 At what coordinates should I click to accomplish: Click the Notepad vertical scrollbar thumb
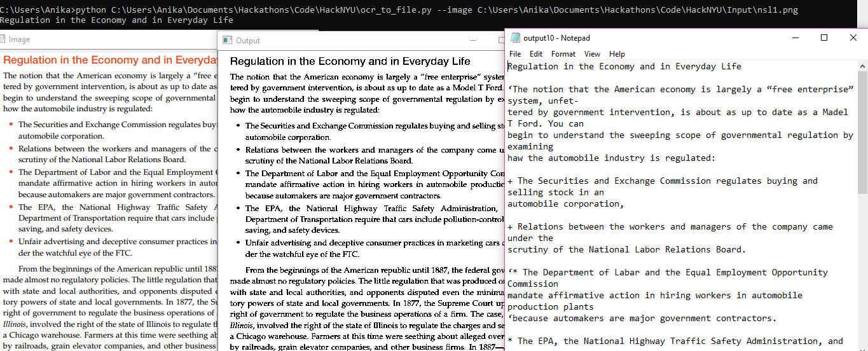point(862,132)
